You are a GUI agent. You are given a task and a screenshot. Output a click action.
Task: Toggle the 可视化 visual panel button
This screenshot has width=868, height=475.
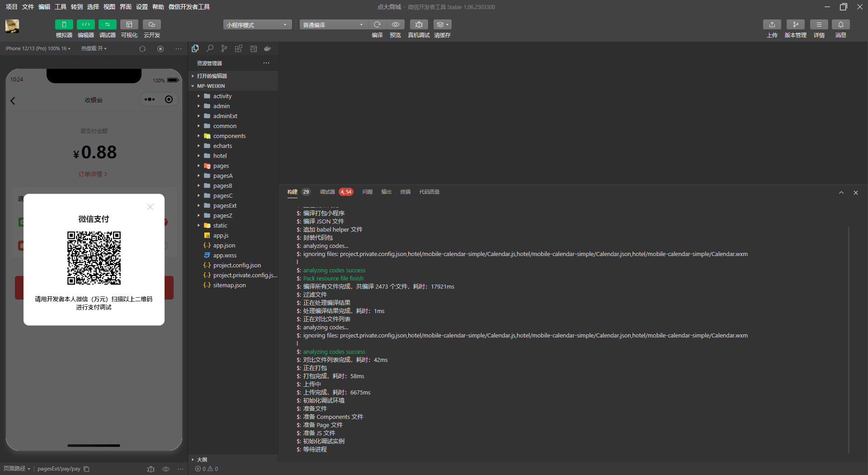[x=129, y=24]
